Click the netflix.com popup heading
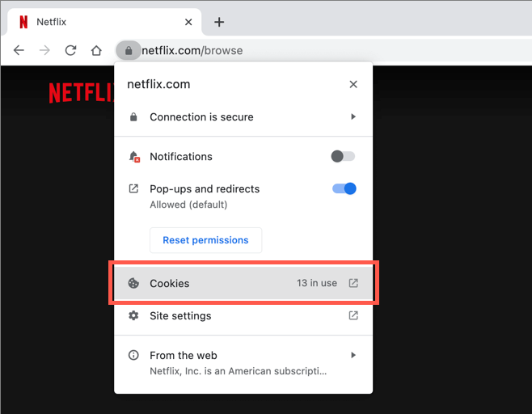 (x=158, y=84)
